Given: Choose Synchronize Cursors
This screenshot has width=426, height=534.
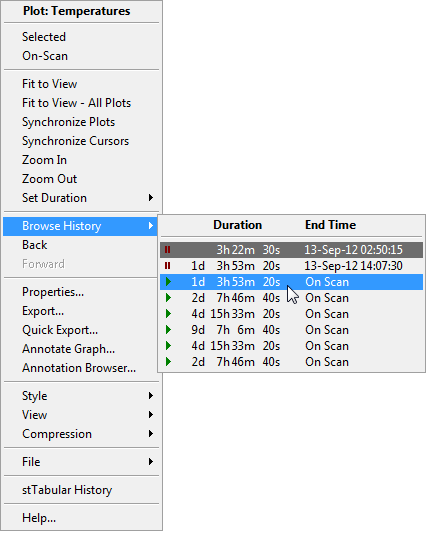Looking at the screenshot, I should [x=76, y=141].
